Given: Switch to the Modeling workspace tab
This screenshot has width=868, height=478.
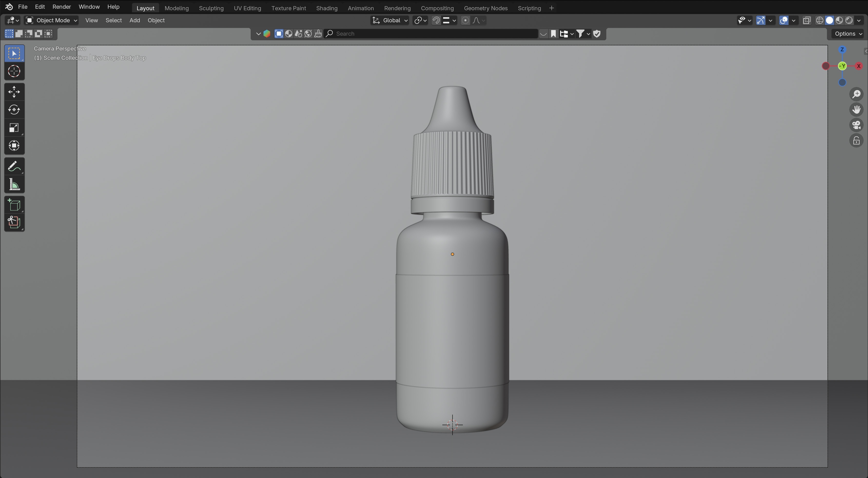Looking at the screenshot, I should coord(177,8).
